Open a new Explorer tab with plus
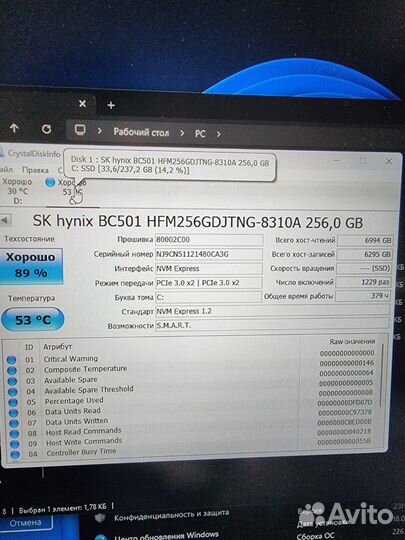The height and width of the screenshot is (540, 405). point(111,105)
